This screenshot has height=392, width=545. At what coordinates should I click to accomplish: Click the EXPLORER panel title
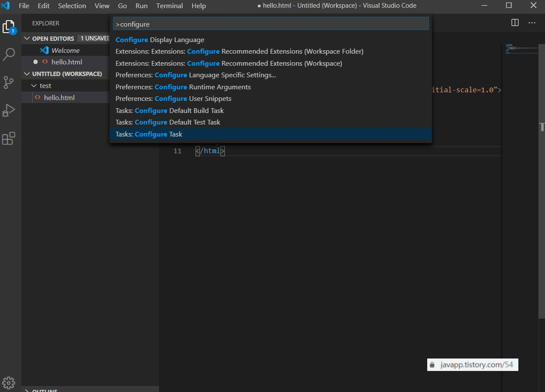[x=46, y=23]
